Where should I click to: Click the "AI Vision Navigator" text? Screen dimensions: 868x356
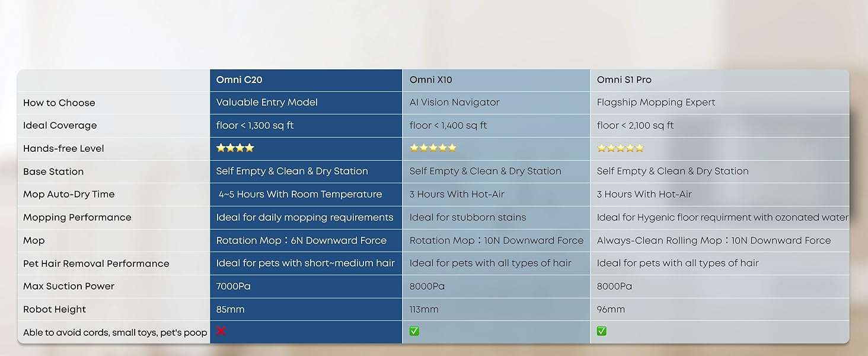pos(454,102)
